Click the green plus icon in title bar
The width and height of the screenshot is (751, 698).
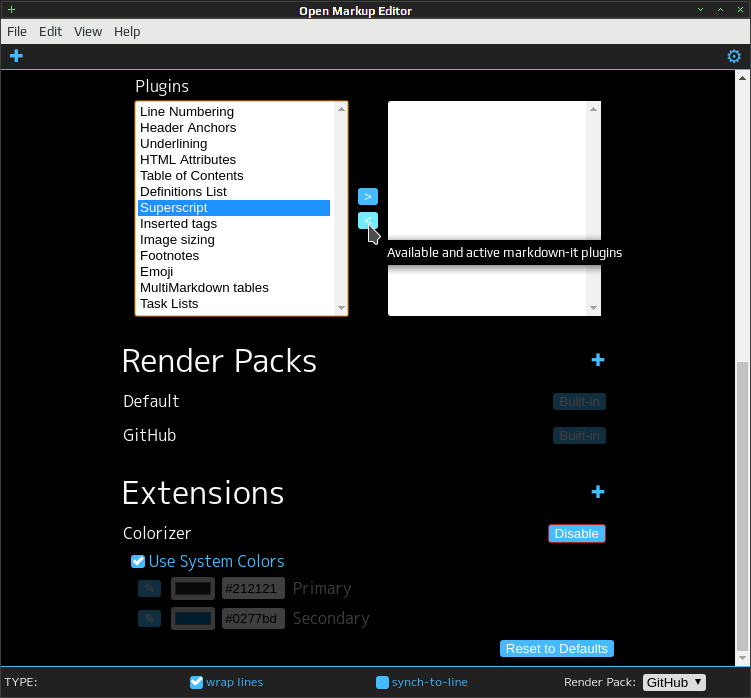tap(11, 10)
